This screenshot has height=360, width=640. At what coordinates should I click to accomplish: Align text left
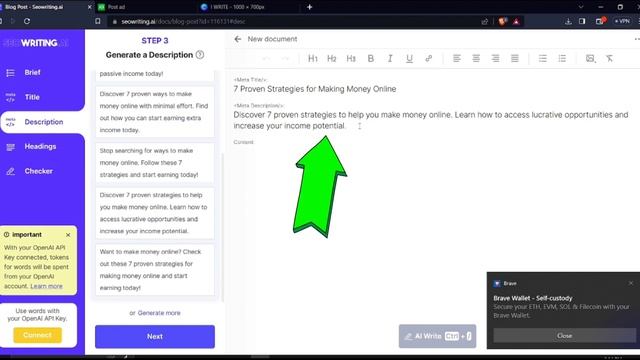[457, 58]
